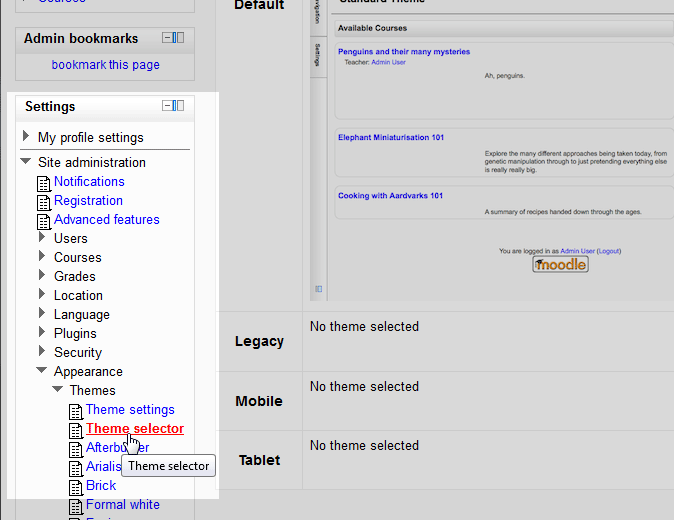Click the Moodle logo in theme preview

tap(560, 264)
